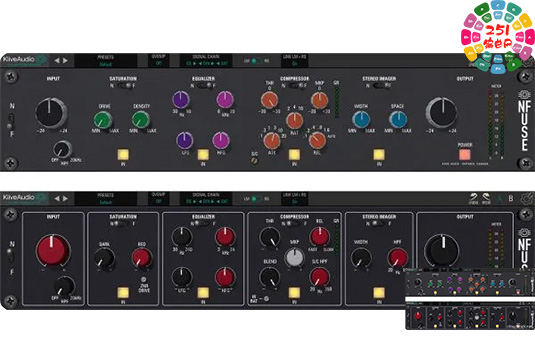
Task: Toggle the S/C screw switch on the upper compressor
Action: 254,161
